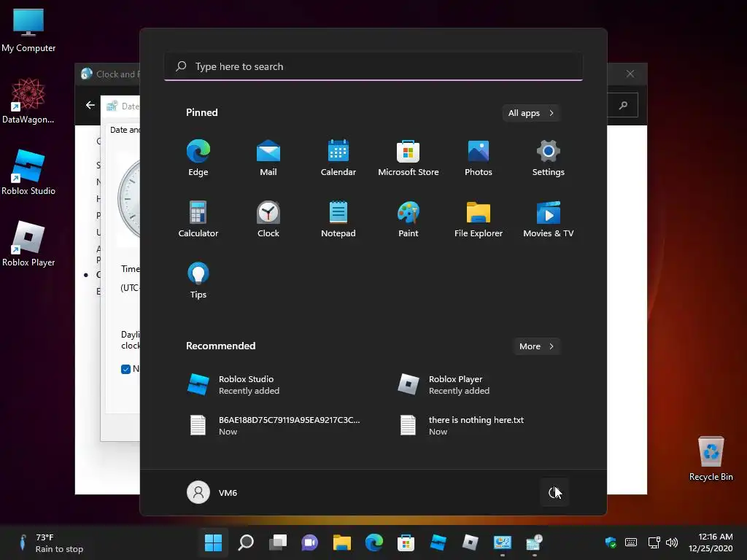This screenshot has height=560, width=747.
Task: Open Microsoft Store from pinned apps
Action: coord(409,158)
